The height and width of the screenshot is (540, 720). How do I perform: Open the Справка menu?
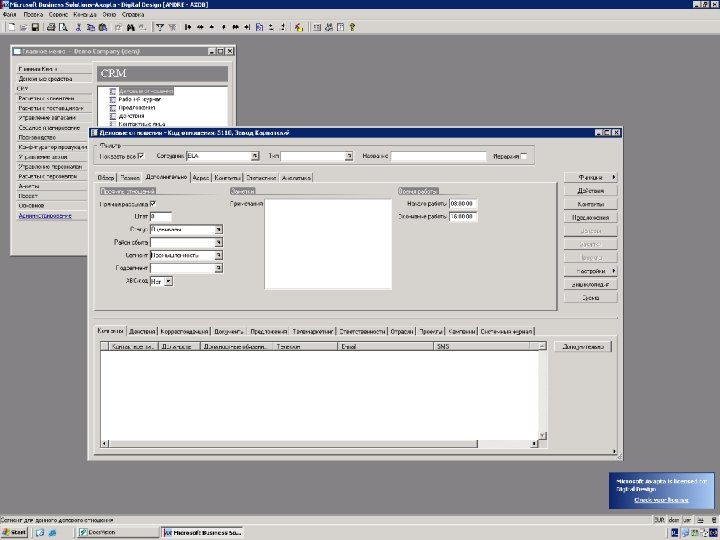133,15
